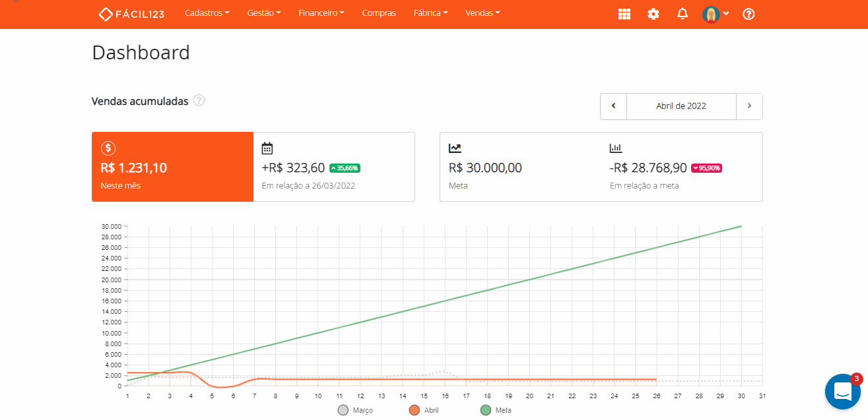Open the apps grid icon
Screen dimensions: 868x420
(x=624, y=14)
